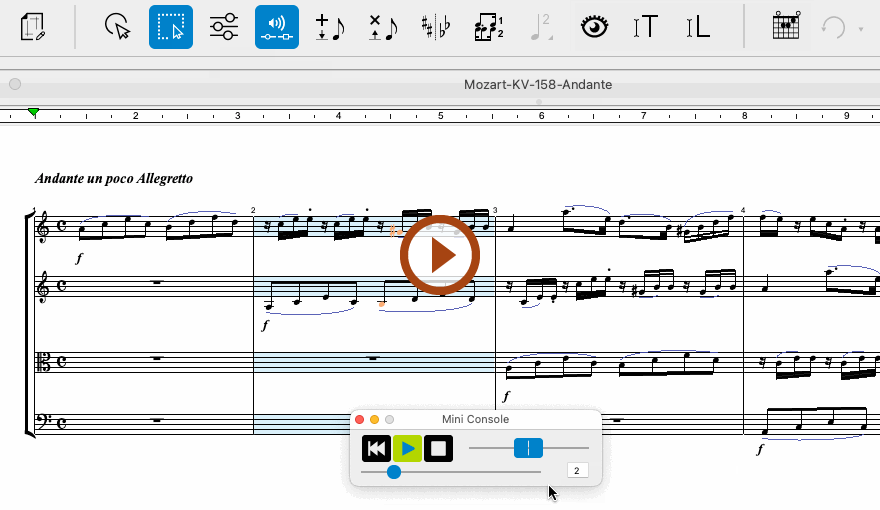The height and width of the screenshot is (510, 880).
Task: Stop playback in Mini Console
Action: (438, 448)
